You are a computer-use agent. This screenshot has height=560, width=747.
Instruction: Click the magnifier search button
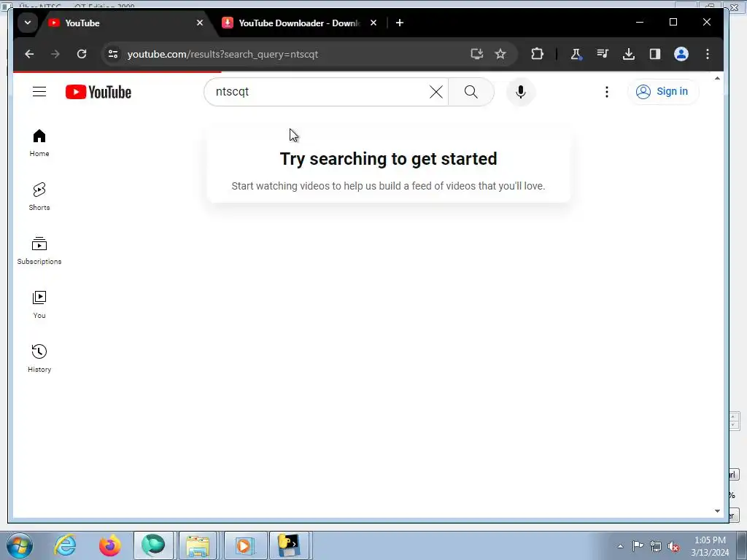tap(471, 92)
